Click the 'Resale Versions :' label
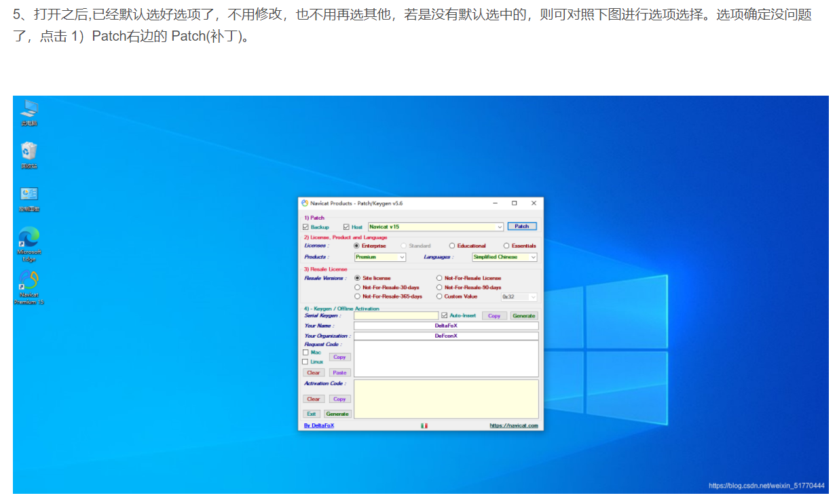The width and height of the screenshot is (837, 504). [x=325, y=278]
